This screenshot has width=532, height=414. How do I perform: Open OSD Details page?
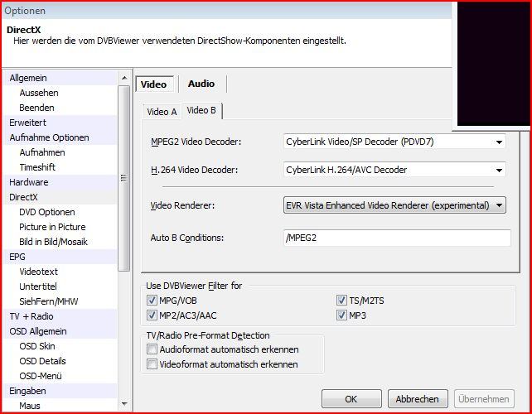coord(60,362)
